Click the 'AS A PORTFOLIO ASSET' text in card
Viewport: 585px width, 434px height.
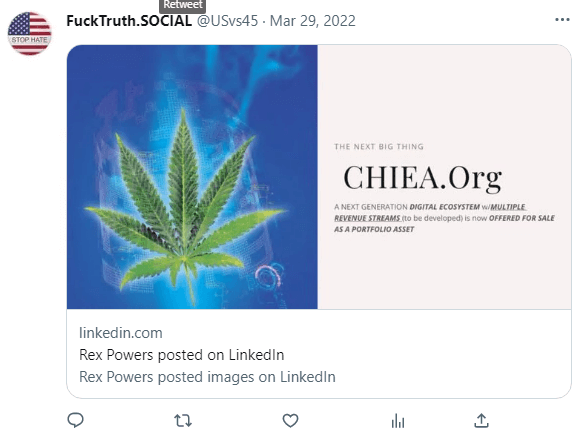pyautogui.click(x=374, y=229)
